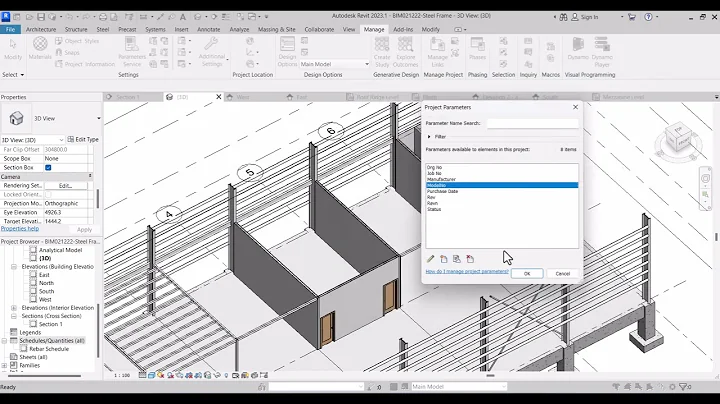
Task: Open 'How do I manage project parameters?' link
Action: [467, 271]
